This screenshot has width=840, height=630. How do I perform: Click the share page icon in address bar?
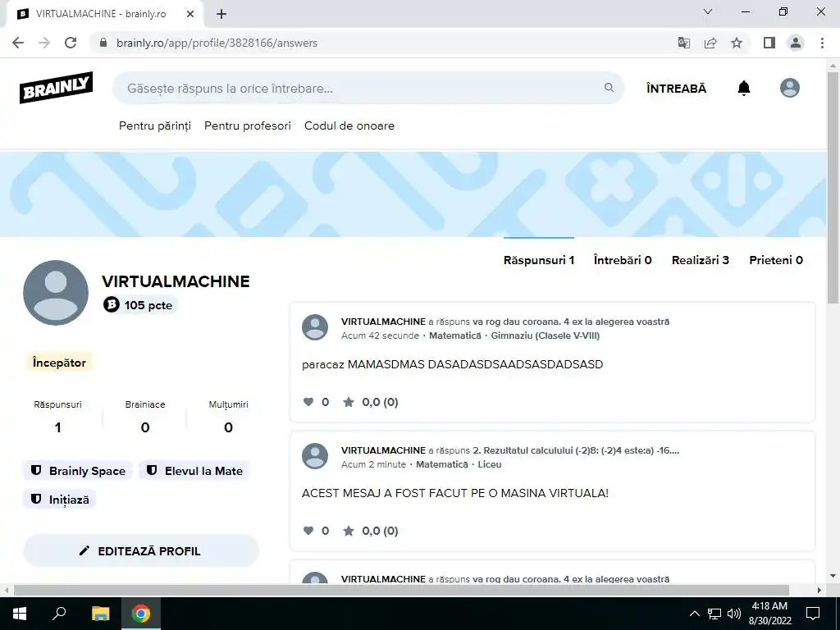710,43
